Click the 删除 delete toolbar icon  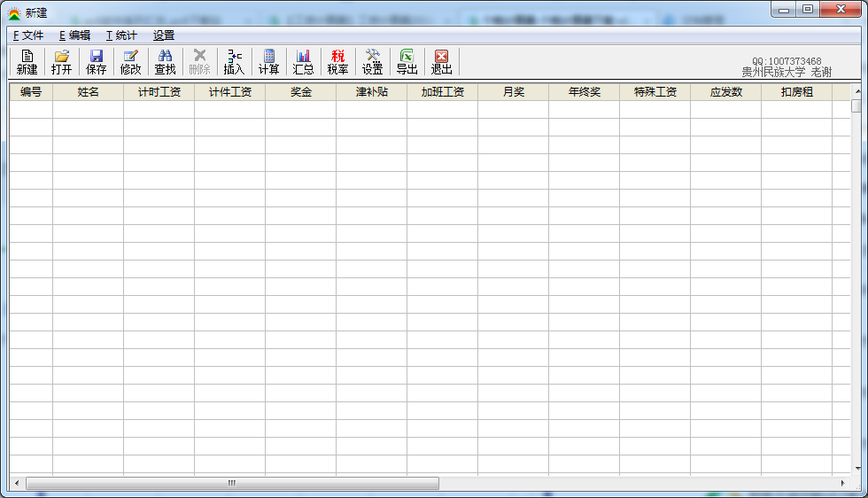click(x=200, y=62)
